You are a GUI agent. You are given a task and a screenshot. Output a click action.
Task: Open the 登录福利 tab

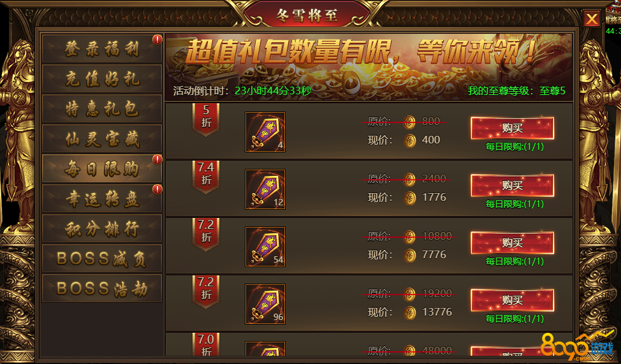click(x=102, y=48)
